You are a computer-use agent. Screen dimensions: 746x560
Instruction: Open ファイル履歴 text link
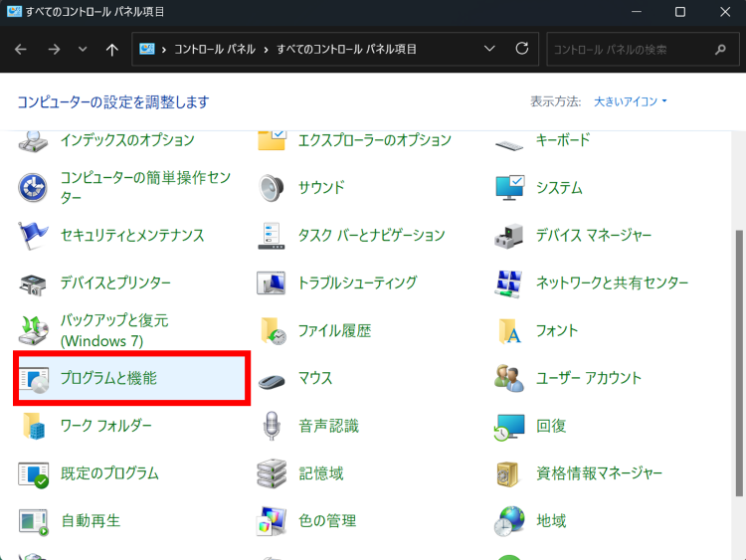pyautogui.click(x=334, y=330)
